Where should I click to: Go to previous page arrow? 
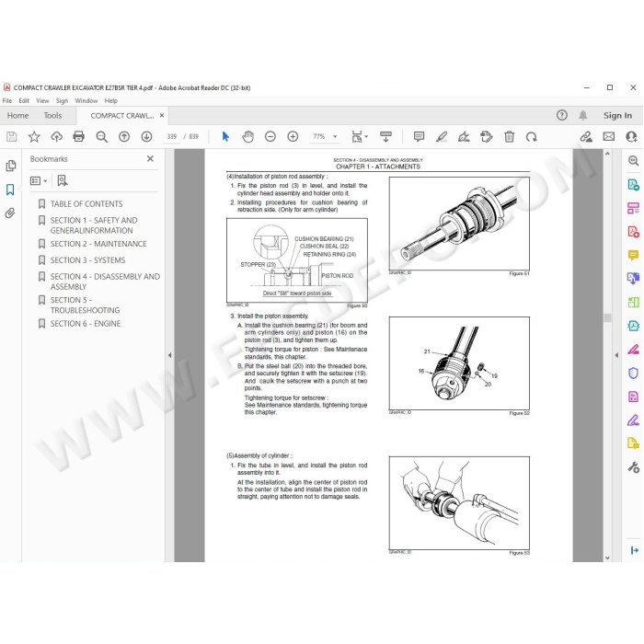click(x=124, y=136)
